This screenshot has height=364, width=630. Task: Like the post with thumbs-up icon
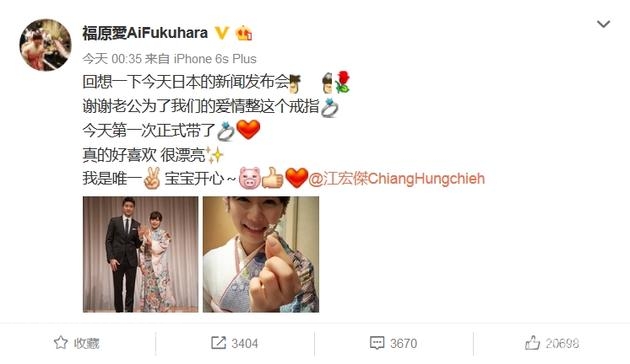[532, 343]
